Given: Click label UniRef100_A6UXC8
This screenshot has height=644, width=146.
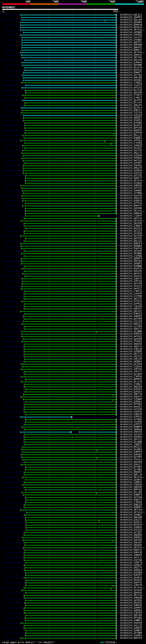Looking at the screenshot, I should tap(131, 324).
